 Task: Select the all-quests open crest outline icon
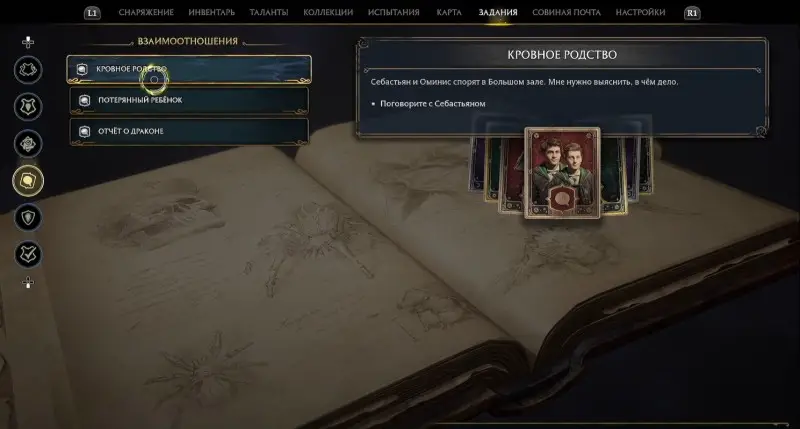[x=28, y=70]
